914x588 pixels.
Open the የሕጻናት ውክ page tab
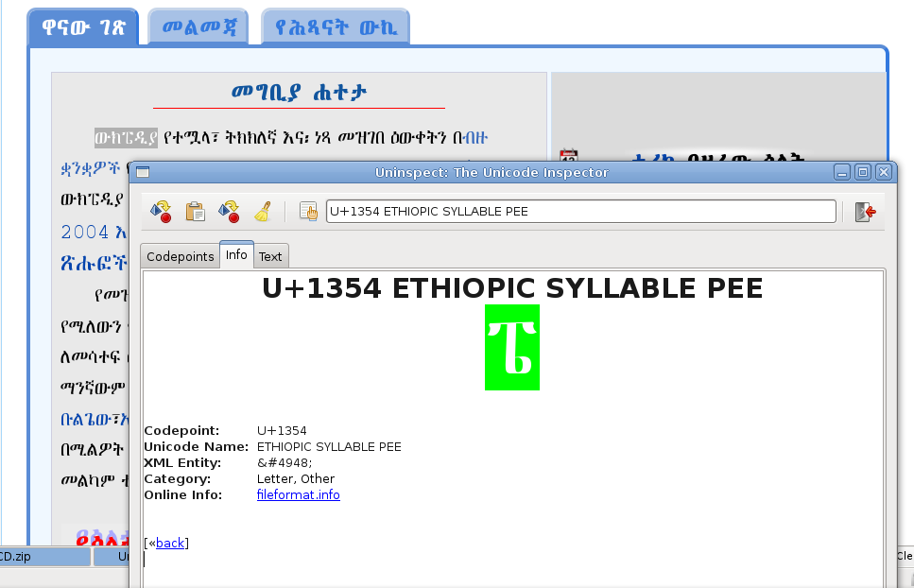click(x=336, y=26)
